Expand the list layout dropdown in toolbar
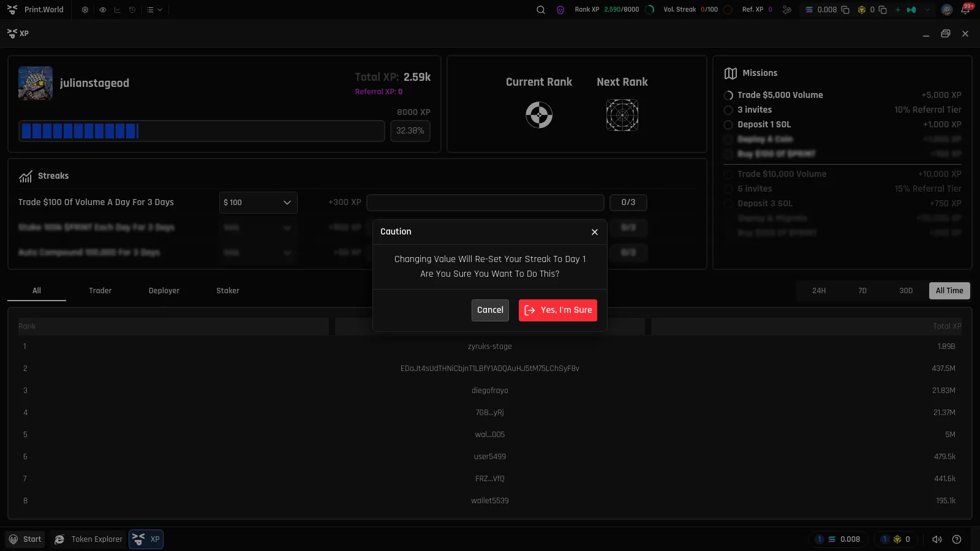 click(154, 10)
